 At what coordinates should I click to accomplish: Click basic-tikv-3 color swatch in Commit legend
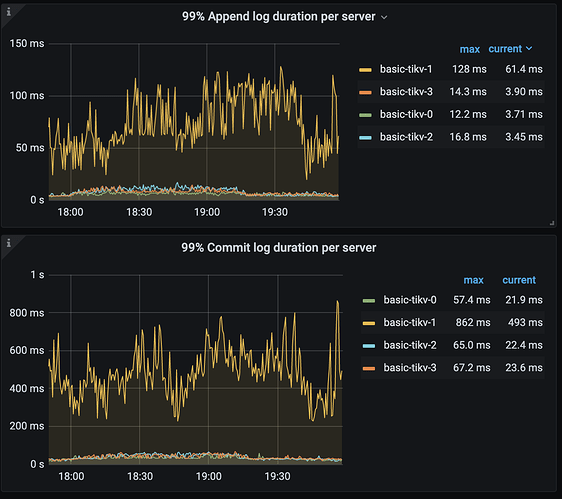(x=369, y=368)
